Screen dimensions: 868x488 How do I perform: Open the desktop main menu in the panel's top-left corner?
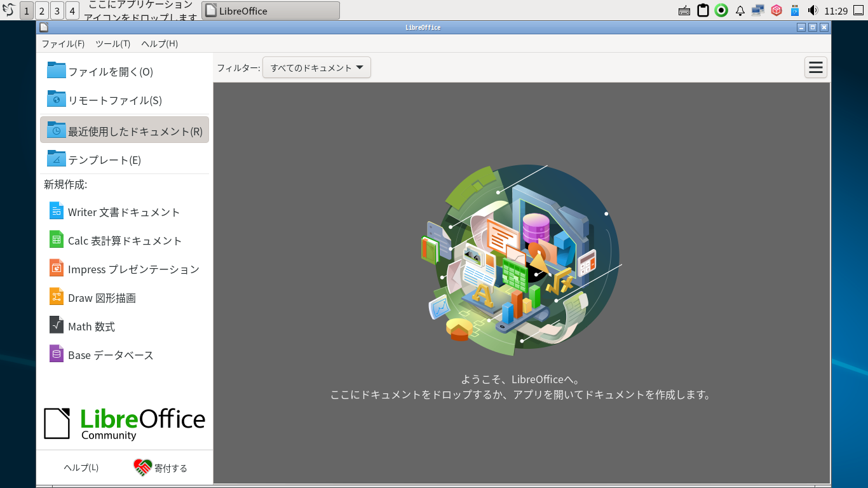click(9, 10)
